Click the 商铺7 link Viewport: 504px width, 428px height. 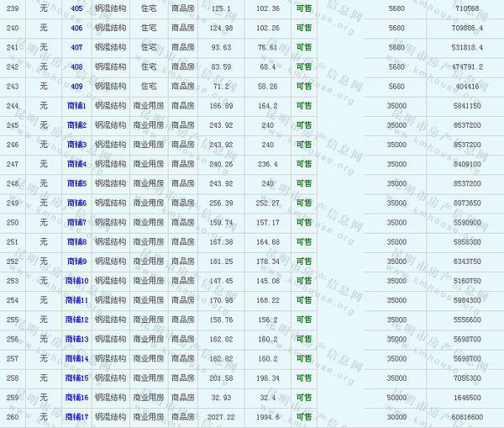click(x=76, y=222)
